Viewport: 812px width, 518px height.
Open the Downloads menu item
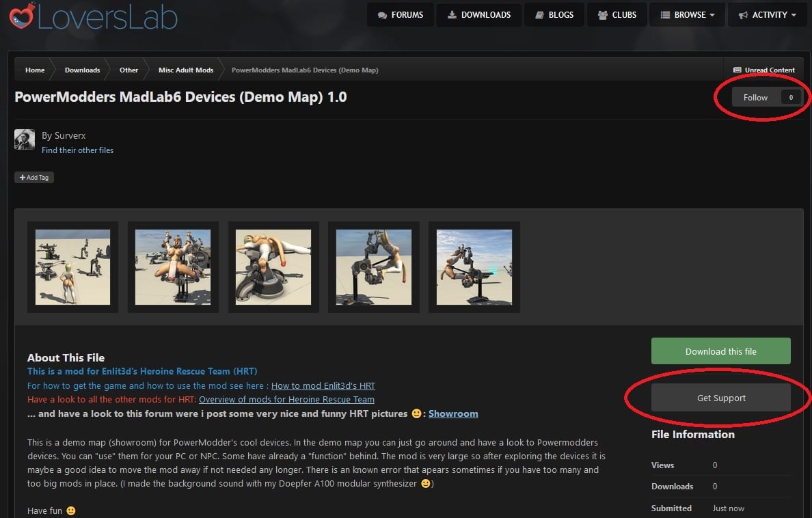(x=479, y=14)
